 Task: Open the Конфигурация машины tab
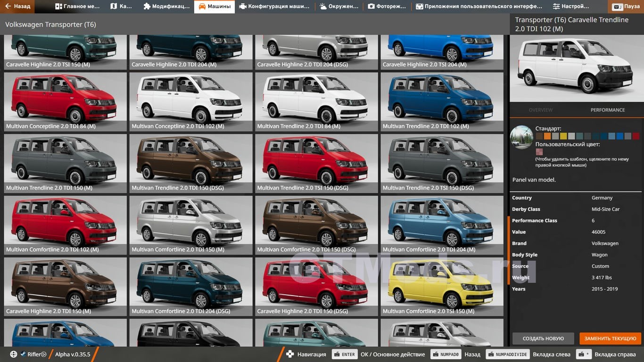click(x=274, y=7)
